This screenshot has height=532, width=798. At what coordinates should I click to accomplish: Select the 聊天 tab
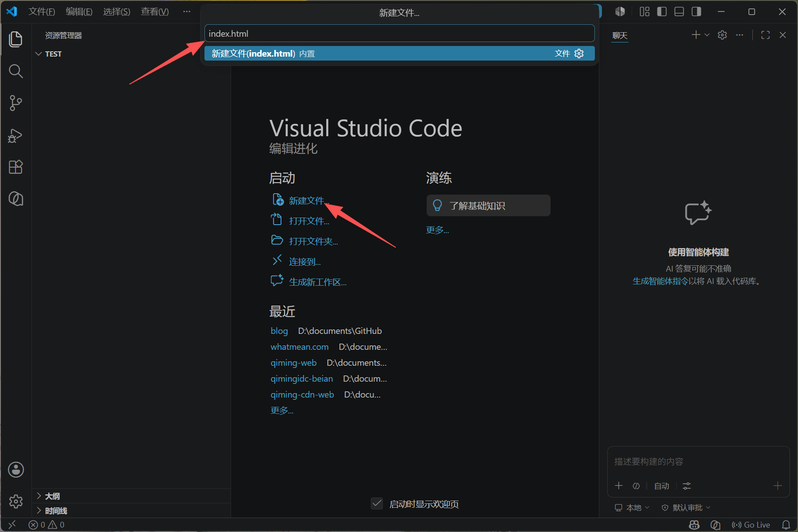(620, 35)
